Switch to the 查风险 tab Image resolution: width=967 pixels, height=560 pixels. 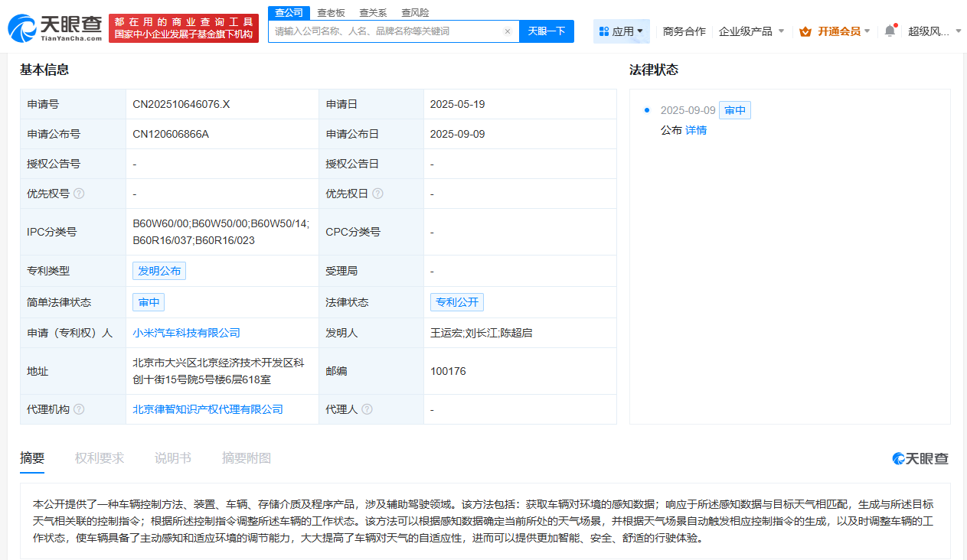point(417,12)
